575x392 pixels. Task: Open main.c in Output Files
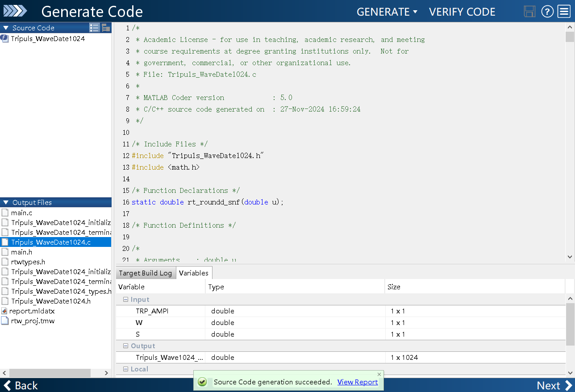[21, 213]
